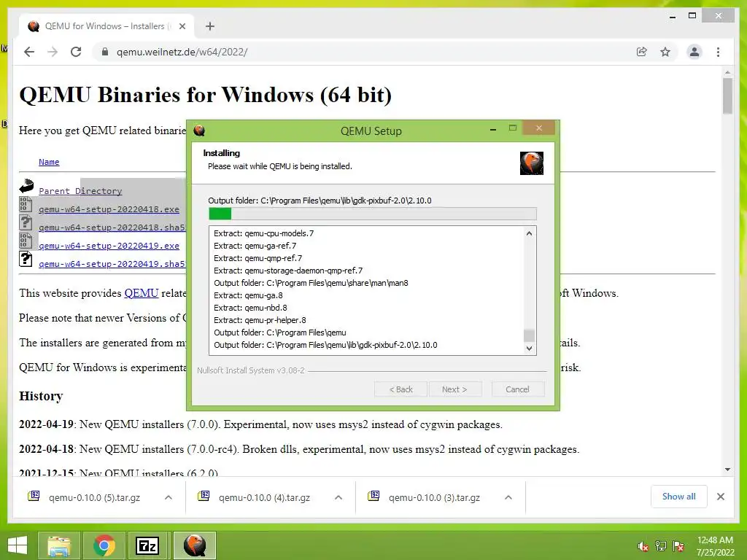Show all downloads
Image resolution: width=747 pixels, height=560 pixels.
[x=679, y=497]
